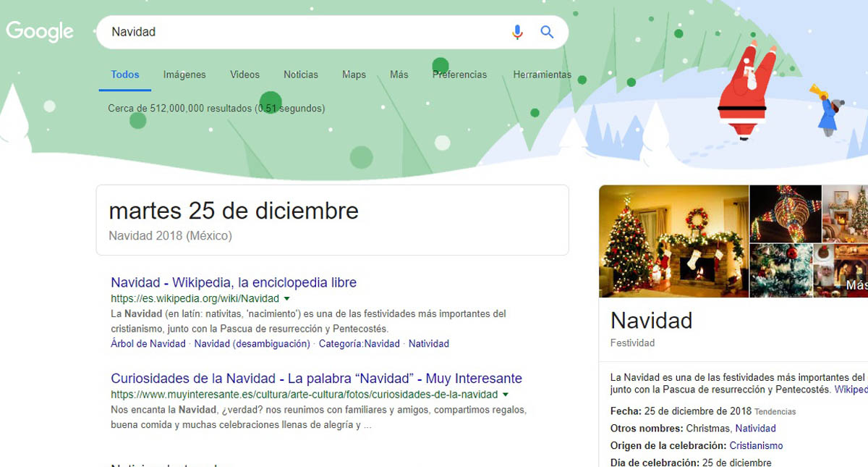Open the Preferencias menu

point(459,75)
